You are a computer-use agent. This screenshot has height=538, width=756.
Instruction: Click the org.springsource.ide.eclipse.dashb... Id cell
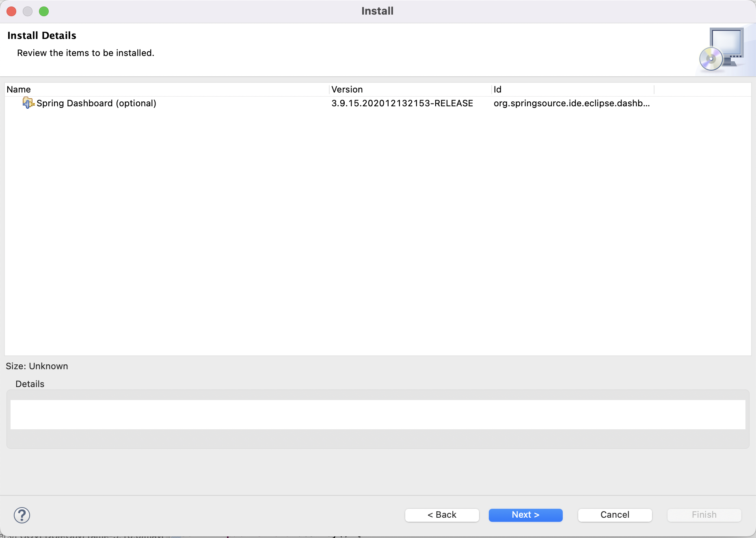coord(572,103)
